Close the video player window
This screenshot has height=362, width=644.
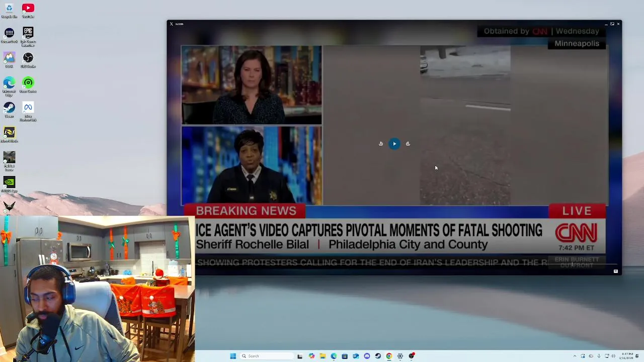click(618, 24)
